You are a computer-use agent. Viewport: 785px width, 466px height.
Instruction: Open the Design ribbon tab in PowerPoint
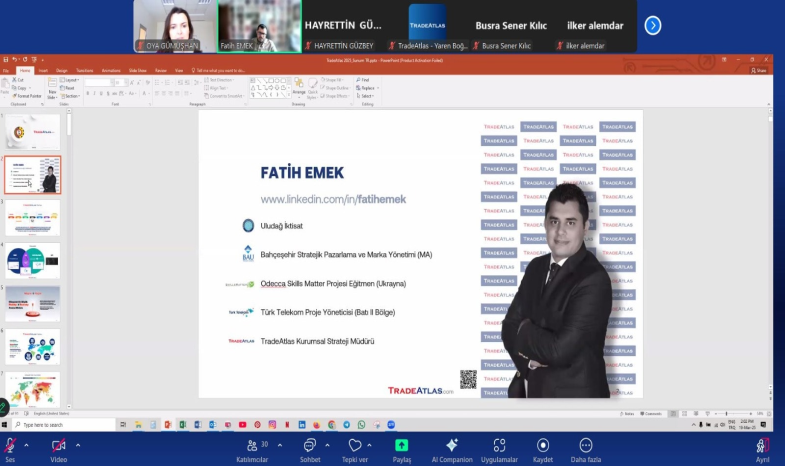(x=62, y=71)
